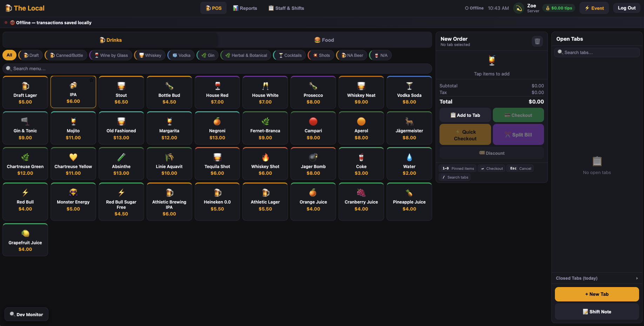The image size is (644, 326).
Task: Open the Dev Monitor panel
Action: point(26,314)
